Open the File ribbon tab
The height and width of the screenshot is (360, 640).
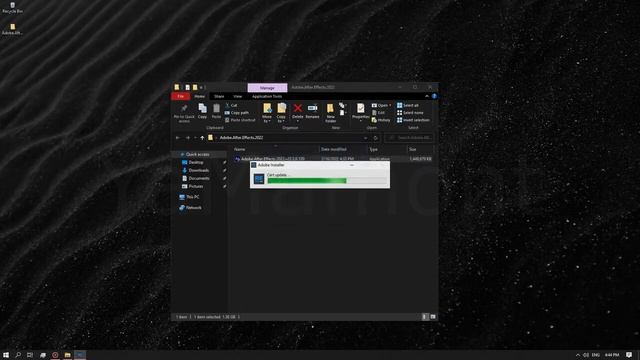[180, 96]
